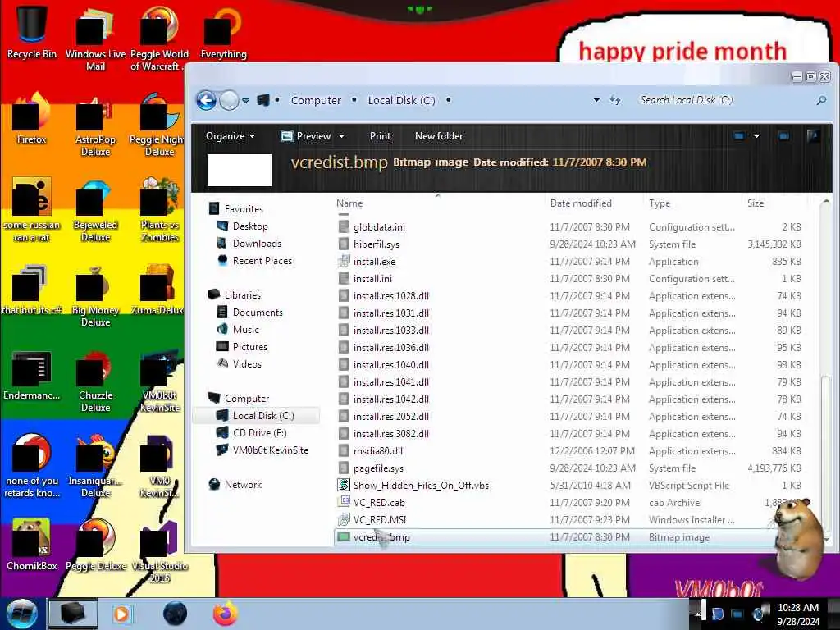Click the change view icon in toolbar

coord(739,136)
